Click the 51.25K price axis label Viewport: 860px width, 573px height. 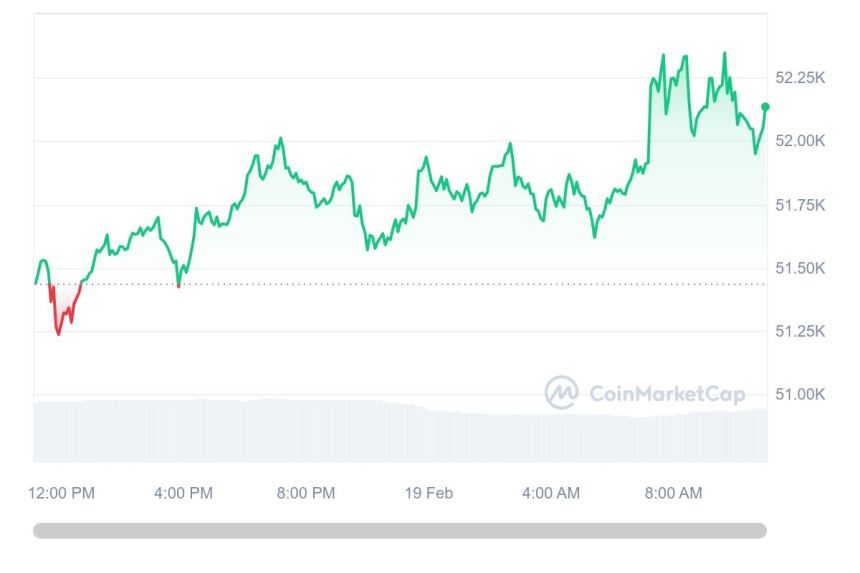pos(800,331)
